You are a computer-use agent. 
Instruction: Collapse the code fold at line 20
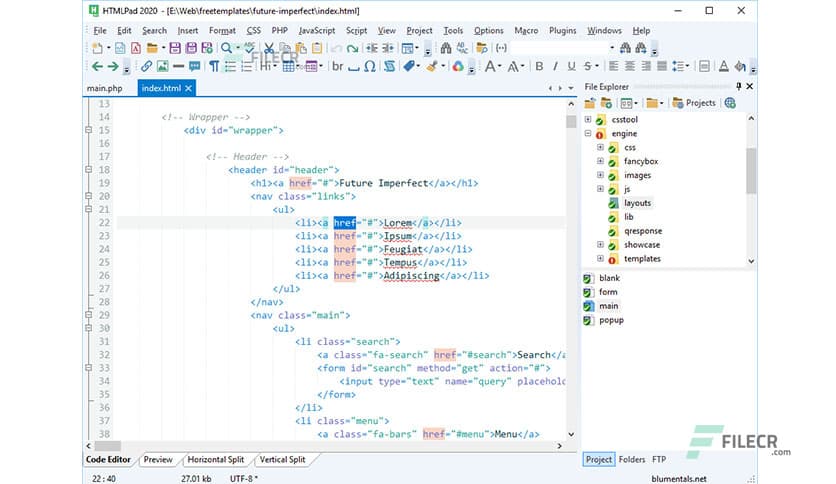pos(90,197)
